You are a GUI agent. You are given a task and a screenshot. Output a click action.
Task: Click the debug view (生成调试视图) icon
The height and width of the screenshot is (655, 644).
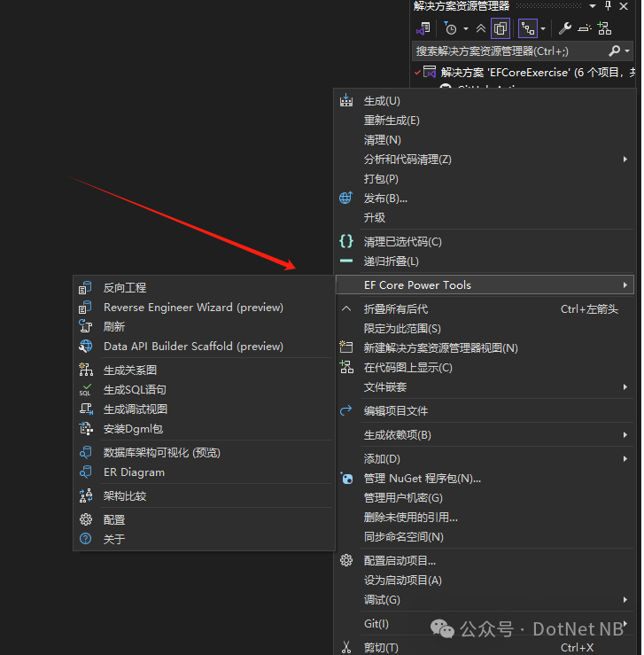[x=86, y=409]
